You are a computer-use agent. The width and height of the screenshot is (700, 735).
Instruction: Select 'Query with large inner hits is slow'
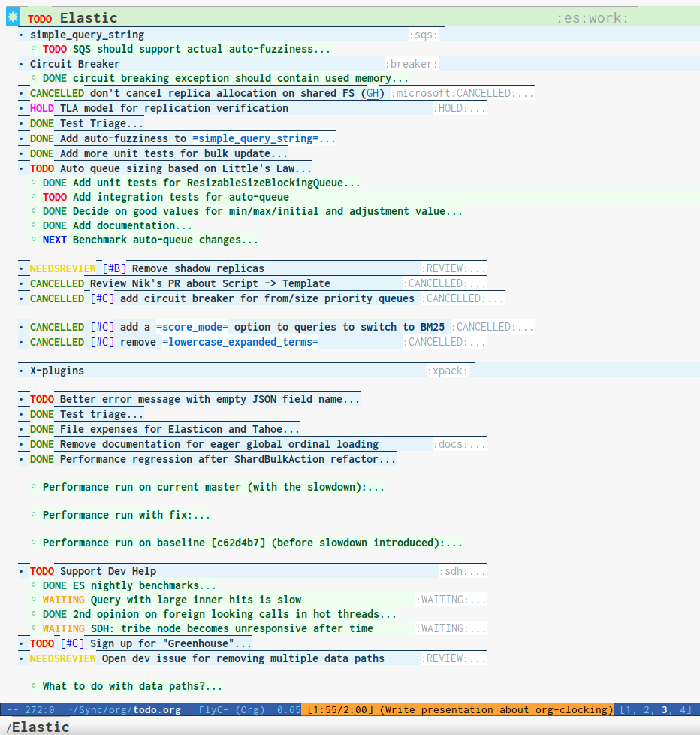(x=196, y=600)
